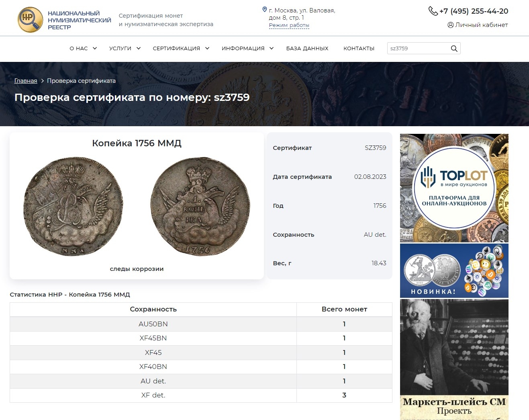
Task: Expand the УСЛУГИ dropdown menu
Action: 125,49
